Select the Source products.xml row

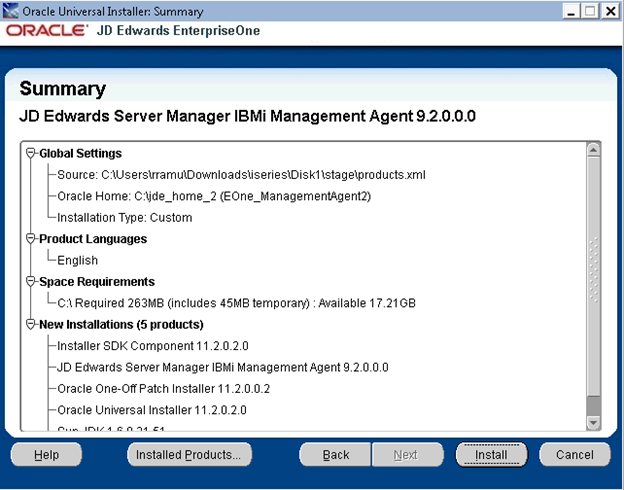241,175
